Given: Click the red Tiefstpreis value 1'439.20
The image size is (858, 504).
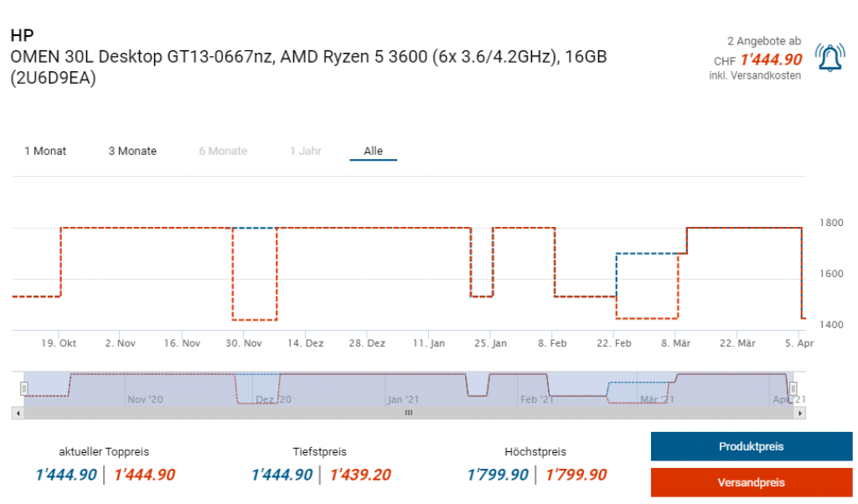Looking at the screenshot, I should [360, 476].
